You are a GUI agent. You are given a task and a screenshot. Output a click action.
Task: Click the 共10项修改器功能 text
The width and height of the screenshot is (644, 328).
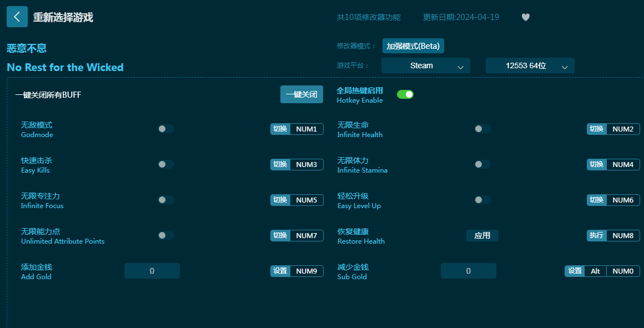click(369, 17)
